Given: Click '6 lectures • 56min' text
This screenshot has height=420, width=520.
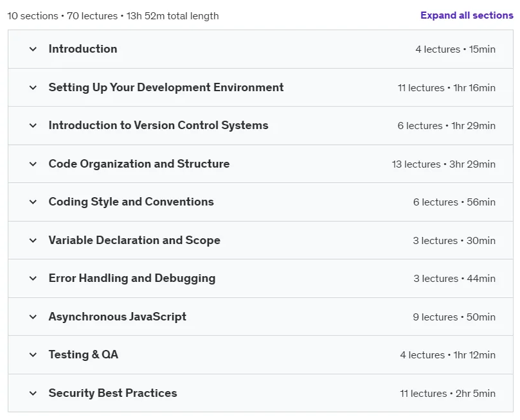Looking at the screenshot, I should 454,202.
